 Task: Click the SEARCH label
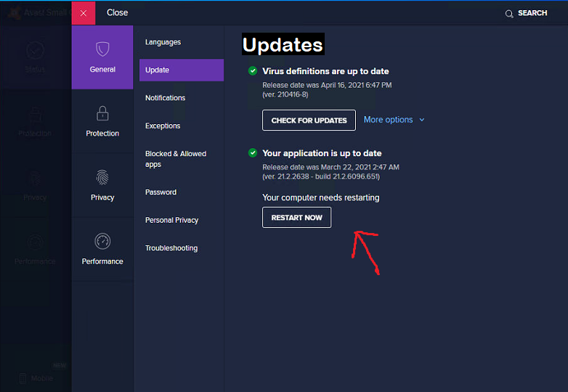532,13
